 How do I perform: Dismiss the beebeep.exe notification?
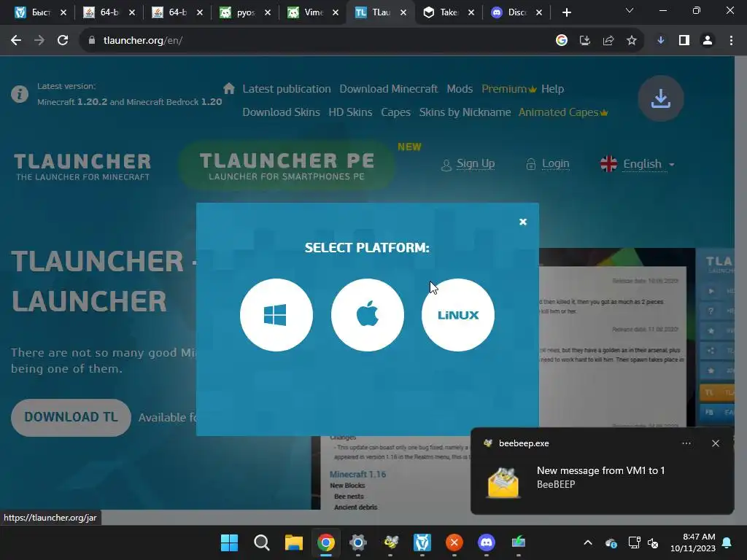click(x=715, y=443)
